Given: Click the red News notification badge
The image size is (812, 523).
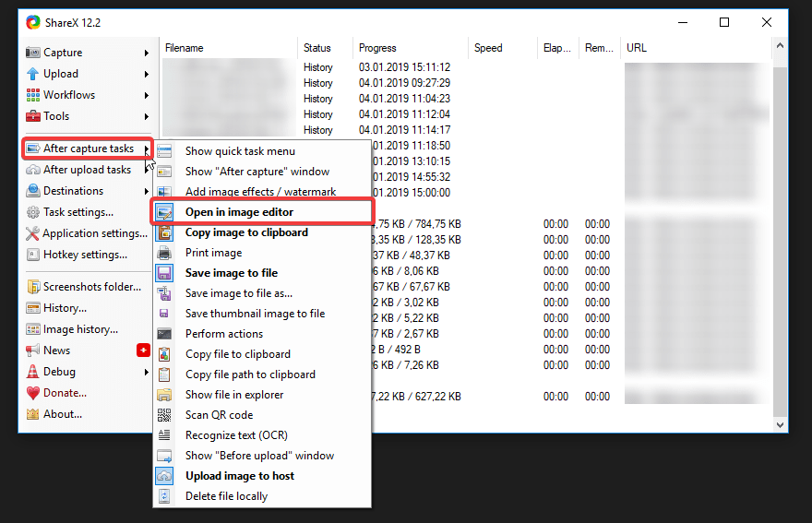Looking at the screenshot, I should pos(143,351).
